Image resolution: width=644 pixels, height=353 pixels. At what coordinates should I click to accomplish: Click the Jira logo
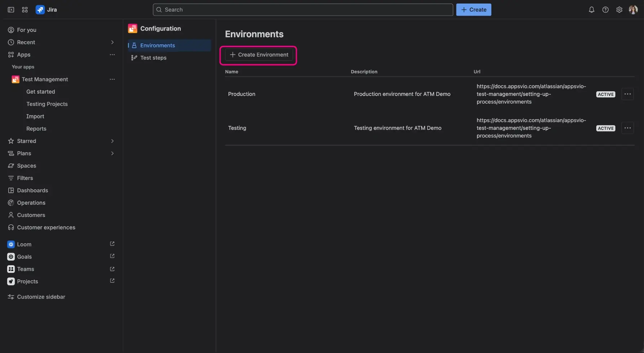coord(40,10)
